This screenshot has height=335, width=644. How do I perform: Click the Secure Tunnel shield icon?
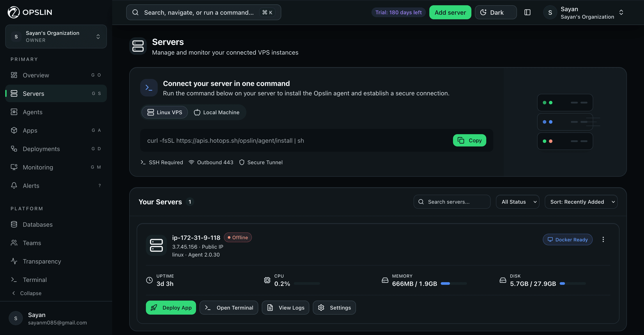click(x=242, y=162)
